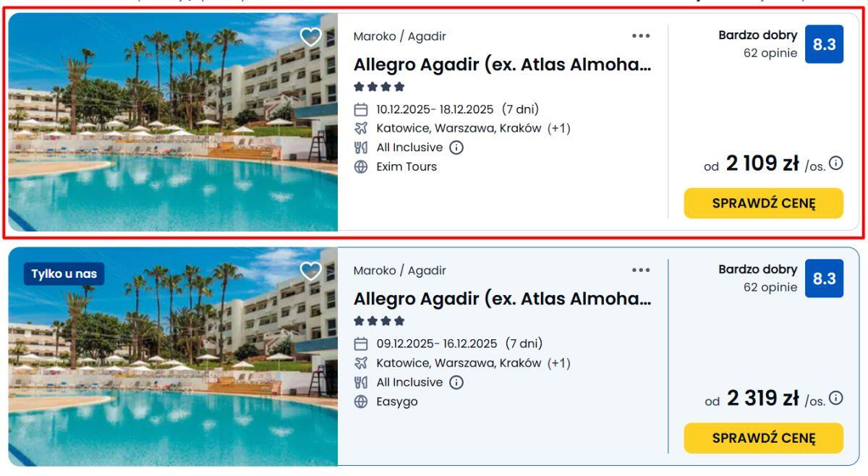Click globe icon beside Easygo
This screenshot has height=476, width=868.
coord(361,401)
